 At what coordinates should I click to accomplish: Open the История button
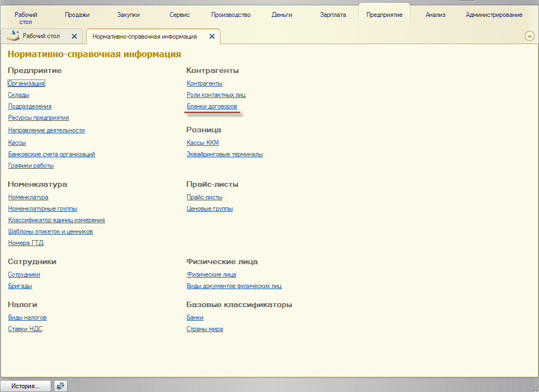[x=26, y=386]
